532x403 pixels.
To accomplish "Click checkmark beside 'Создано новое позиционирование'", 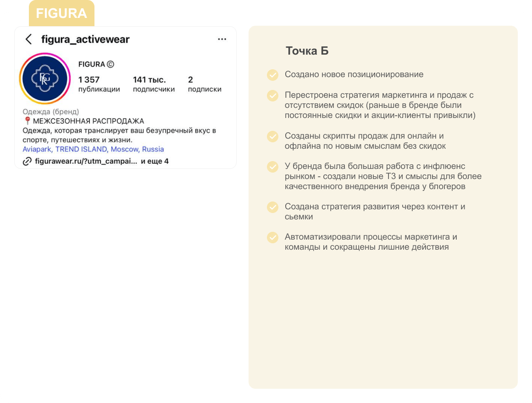I will 273,75.
